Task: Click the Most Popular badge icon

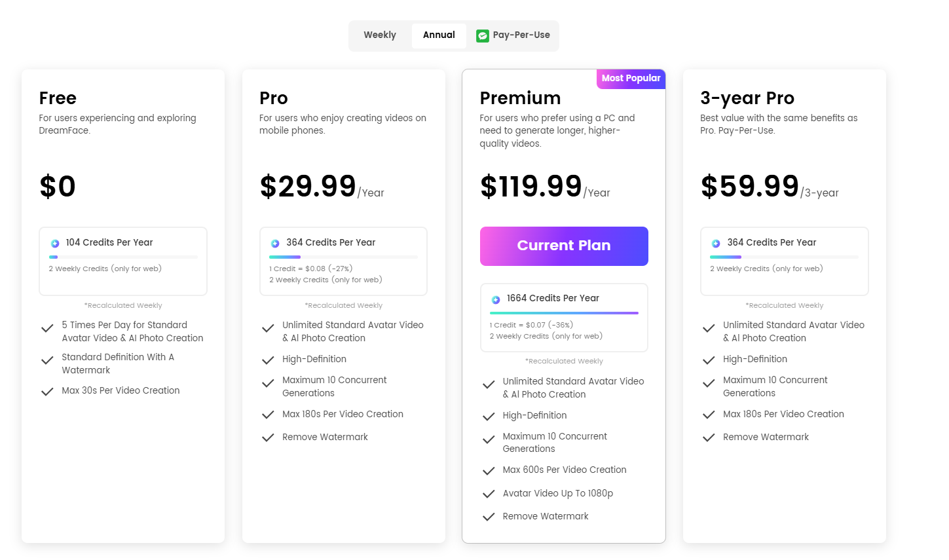Action: [x=631, y=79]
